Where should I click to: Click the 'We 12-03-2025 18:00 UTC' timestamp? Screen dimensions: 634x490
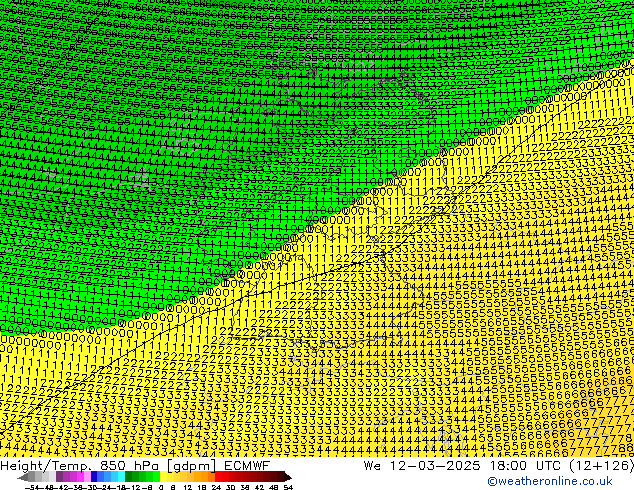point(464,466)
